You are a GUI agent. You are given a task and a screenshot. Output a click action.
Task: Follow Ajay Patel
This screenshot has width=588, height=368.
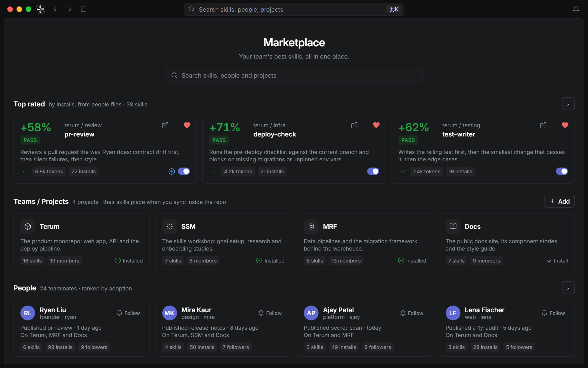(412, 313)
